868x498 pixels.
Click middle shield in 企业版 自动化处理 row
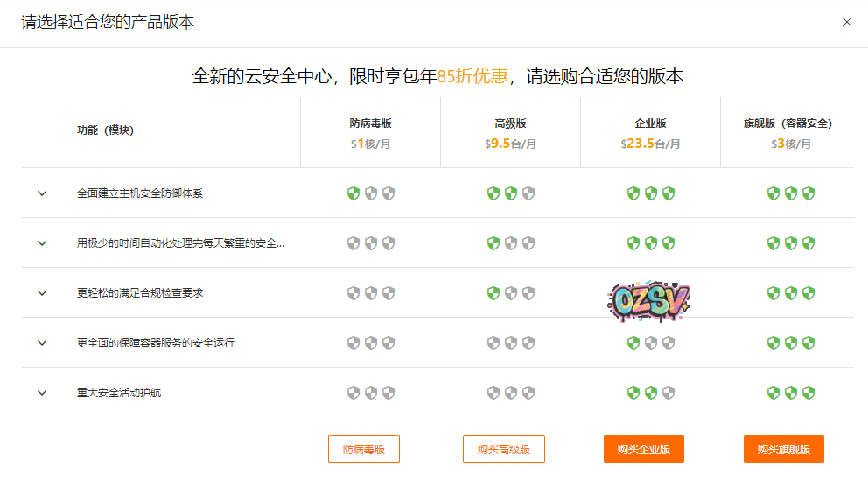pos(651,243)
